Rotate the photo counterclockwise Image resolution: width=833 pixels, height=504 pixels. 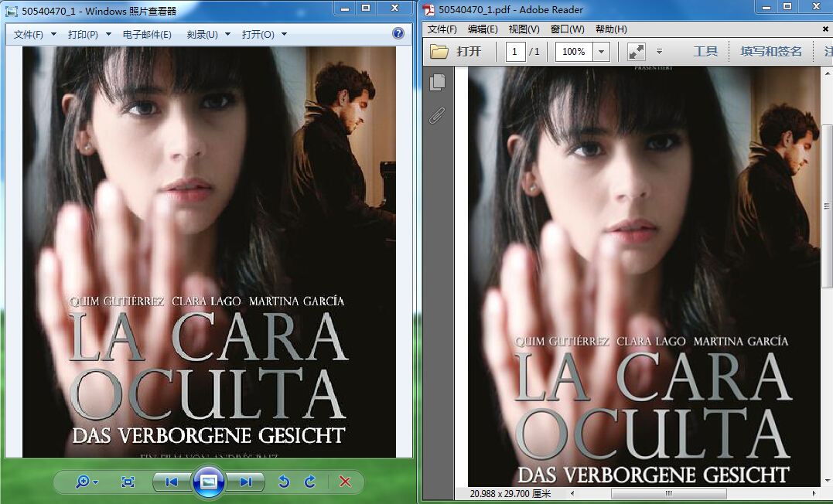tap(284, 482)
